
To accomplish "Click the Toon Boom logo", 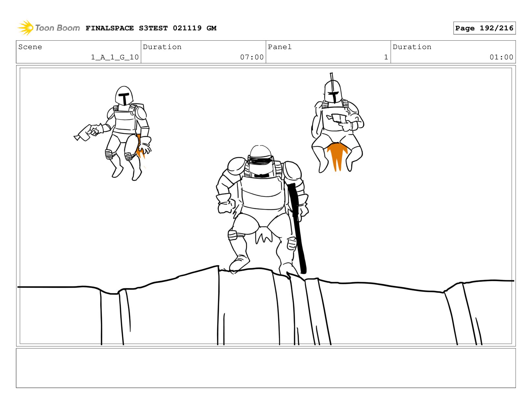I will tap(48, 28).
